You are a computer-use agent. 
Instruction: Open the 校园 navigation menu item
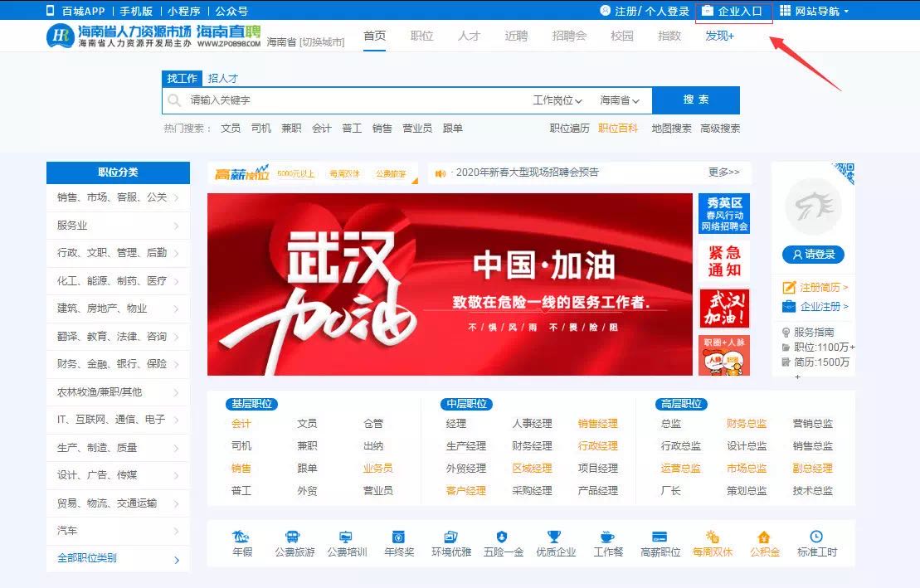[621, 36]
